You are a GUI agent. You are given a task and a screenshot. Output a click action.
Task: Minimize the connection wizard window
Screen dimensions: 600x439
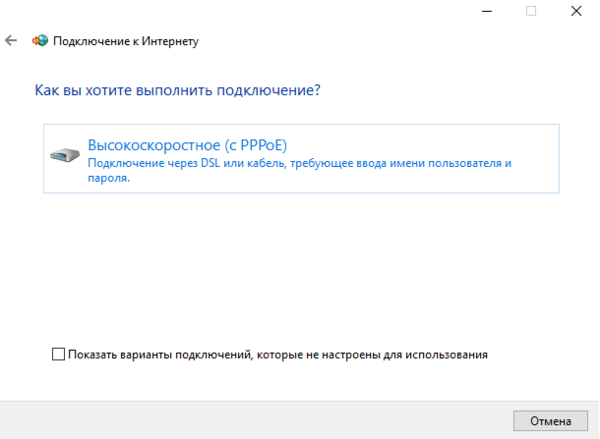(487, 11)
